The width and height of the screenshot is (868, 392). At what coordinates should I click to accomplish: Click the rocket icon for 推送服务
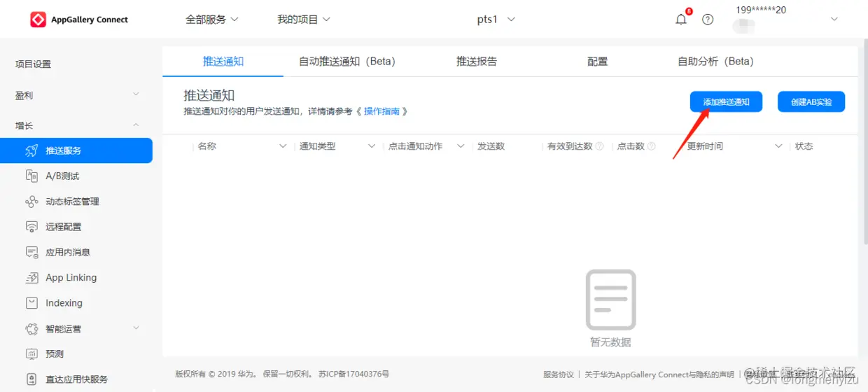pyautogui.click(x=31, y=150)
